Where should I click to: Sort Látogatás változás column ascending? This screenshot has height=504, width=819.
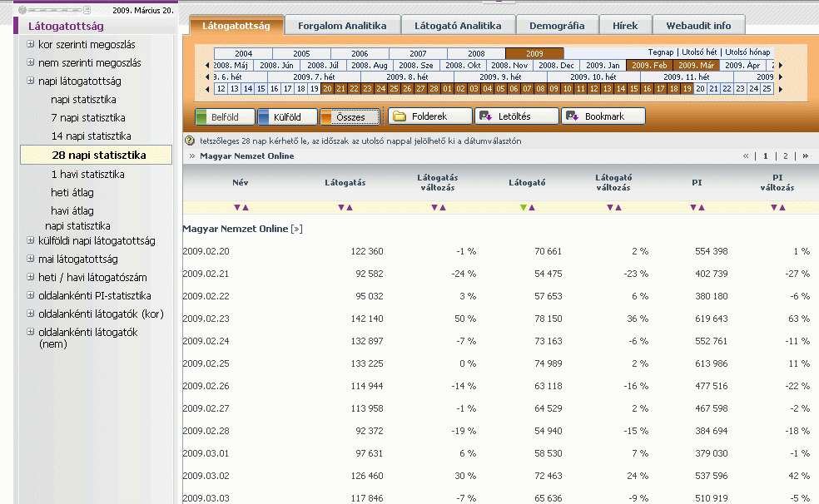coord(443,208)
